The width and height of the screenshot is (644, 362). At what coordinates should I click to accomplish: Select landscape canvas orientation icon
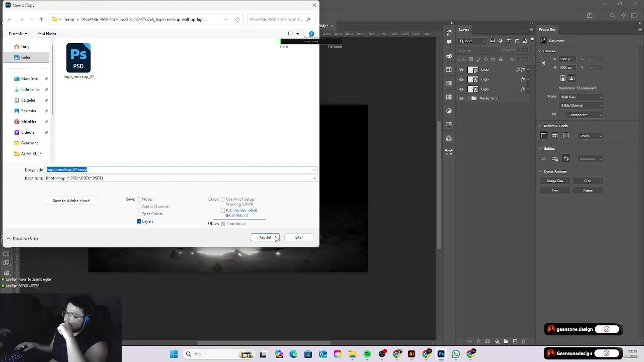point(572,78)
